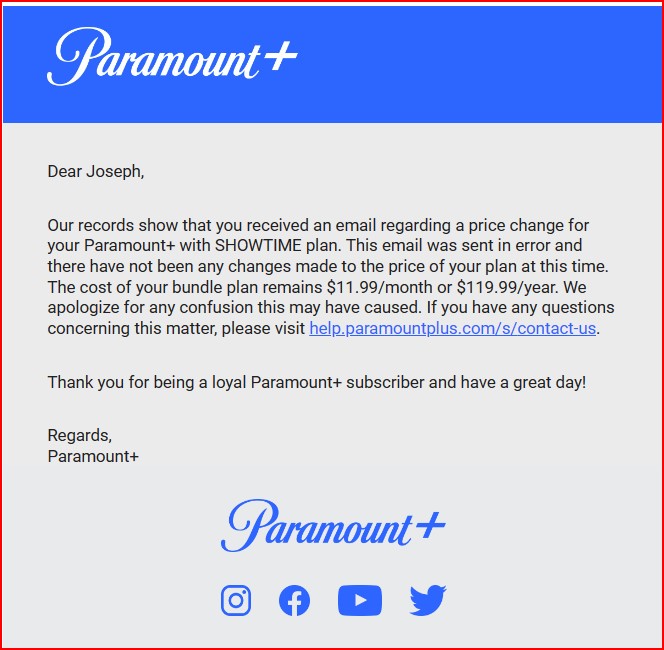Click the Paramount+ signature text below Regards

[93, 456]
